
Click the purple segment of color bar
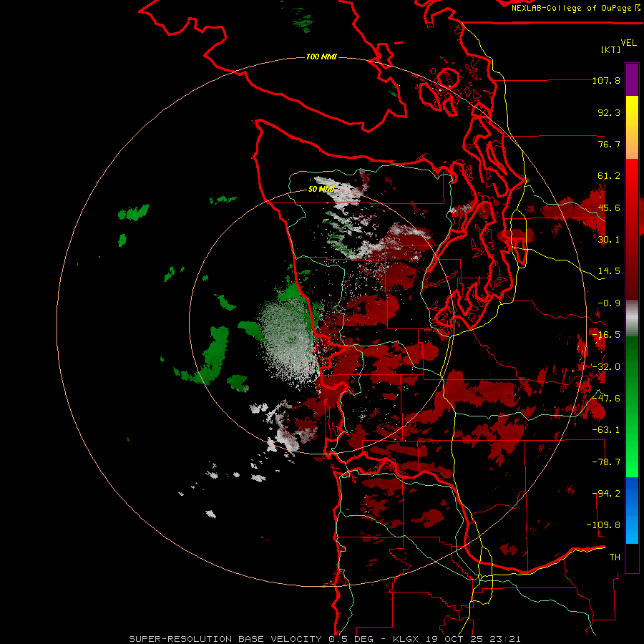(x=632, y=79)
